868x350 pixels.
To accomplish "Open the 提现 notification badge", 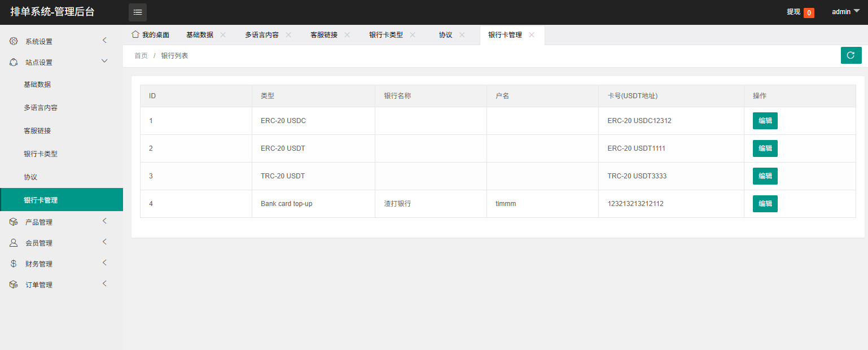I will point(808,12).
